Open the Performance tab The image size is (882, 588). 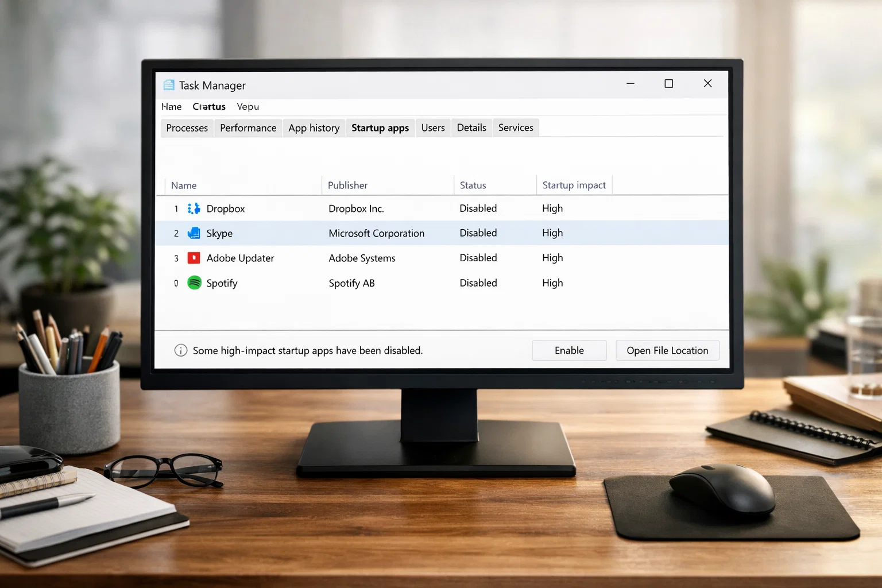248,127
